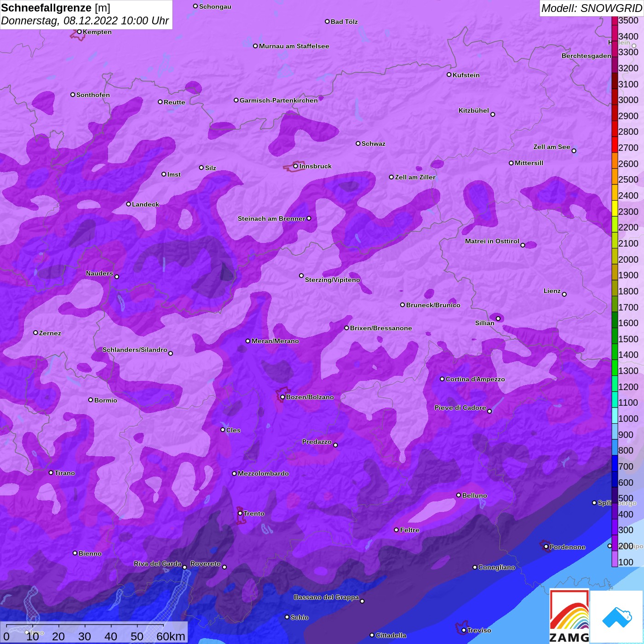This screenshot has width=644, height=644.
Task: Click the Trento city marker
Action: (240, 513)
